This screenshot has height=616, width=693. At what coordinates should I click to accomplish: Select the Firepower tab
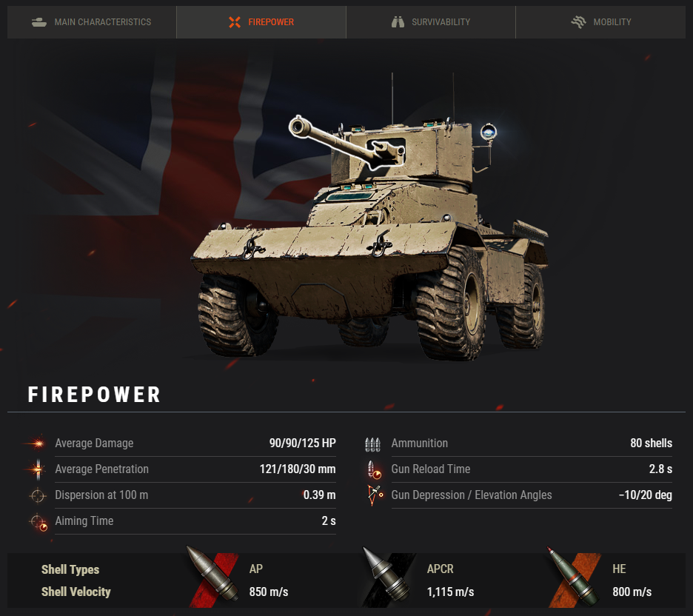pos(261,22)
